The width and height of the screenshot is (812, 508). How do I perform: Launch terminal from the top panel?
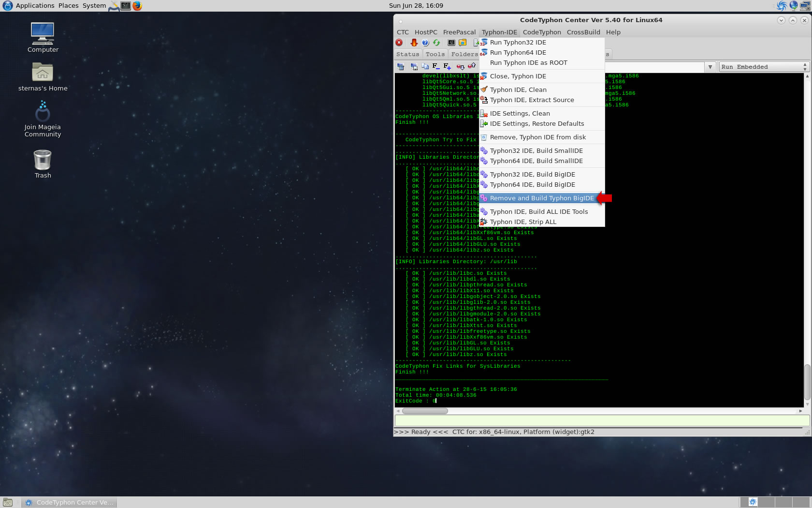(126, 6)
